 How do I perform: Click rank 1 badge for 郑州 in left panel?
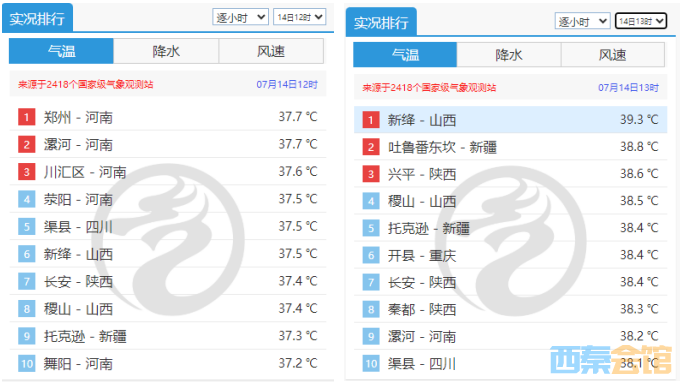tap(26, 117)
